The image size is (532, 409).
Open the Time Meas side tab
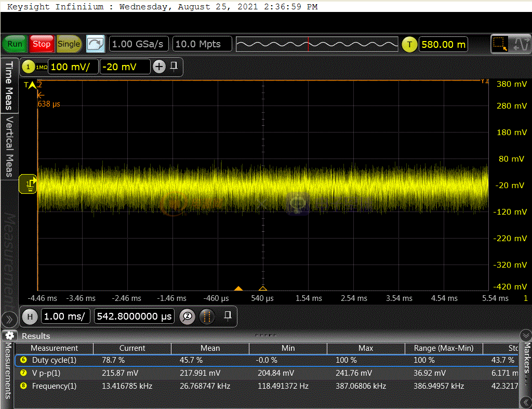coord(9,86)
